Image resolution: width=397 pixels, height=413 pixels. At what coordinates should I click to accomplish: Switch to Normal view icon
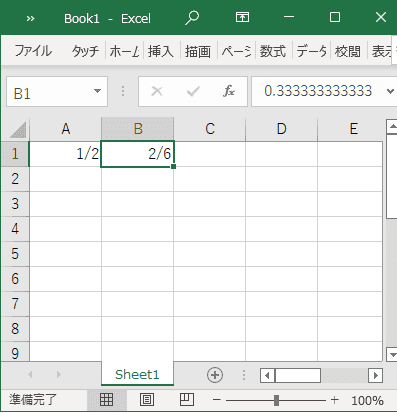[107, 399]
